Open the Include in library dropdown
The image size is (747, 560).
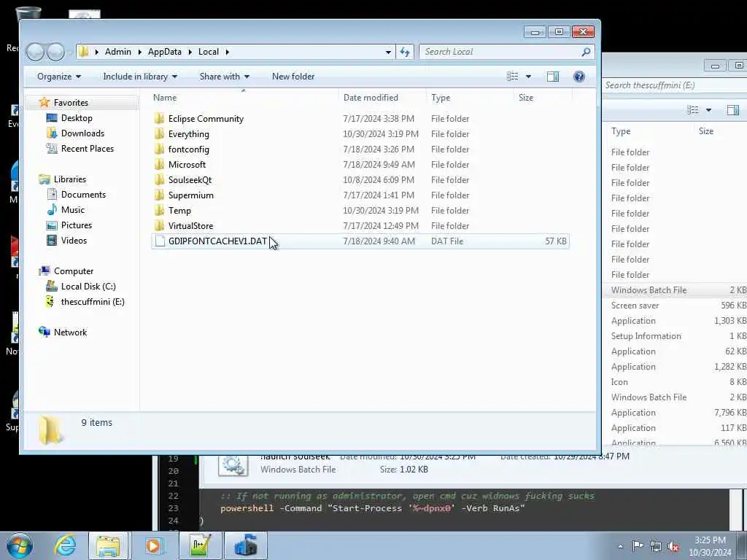click(x=140, y=77)
